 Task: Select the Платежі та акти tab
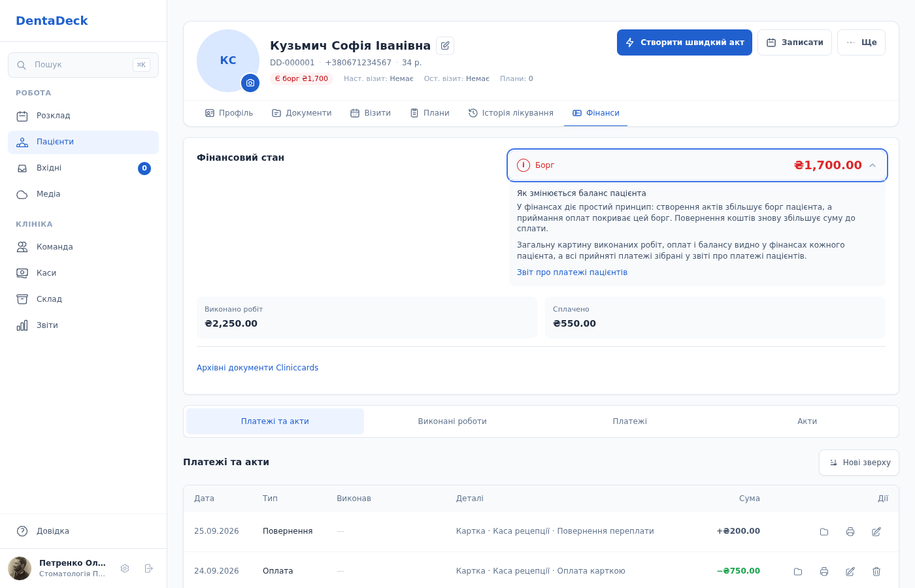275,421
